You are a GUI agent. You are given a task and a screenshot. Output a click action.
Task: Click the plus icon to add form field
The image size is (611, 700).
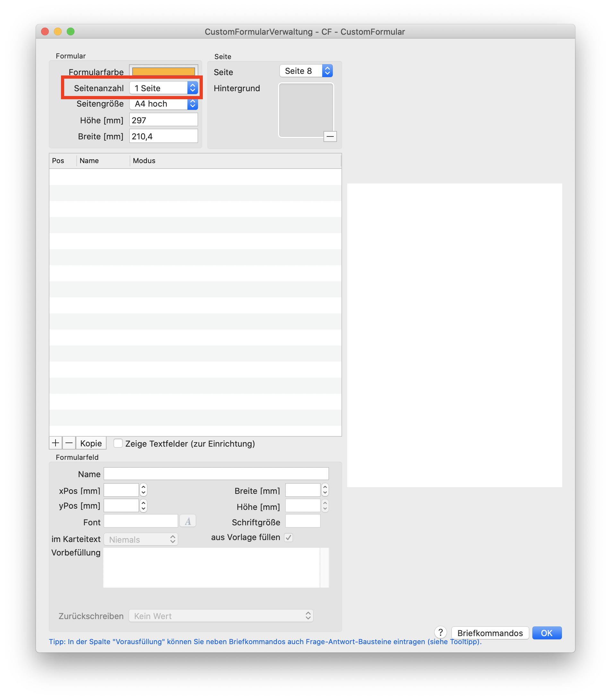56,443
